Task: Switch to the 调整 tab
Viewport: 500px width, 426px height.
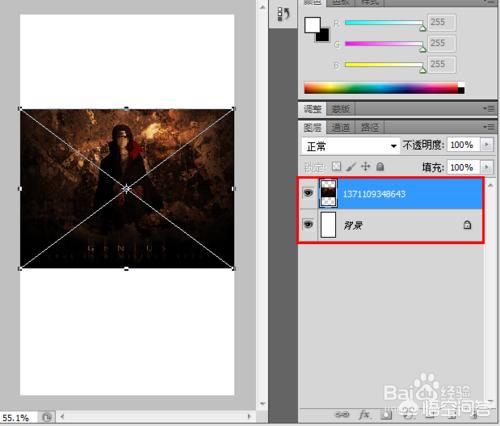Action: tap(312, 109)
